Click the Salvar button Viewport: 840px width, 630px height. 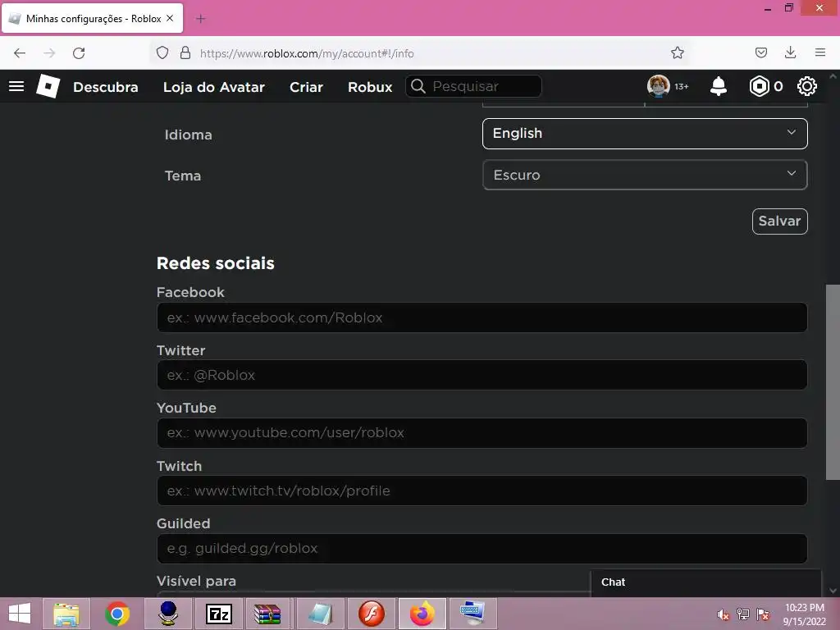[779, 221]
